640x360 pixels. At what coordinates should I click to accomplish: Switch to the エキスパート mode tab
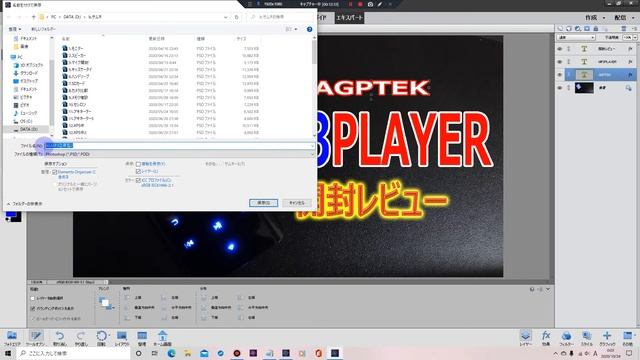pos(349,18)
